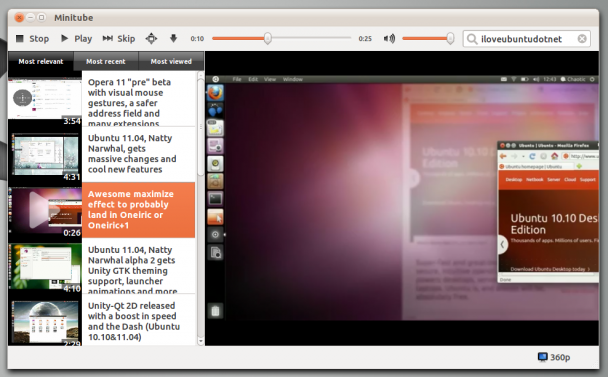Select Unity-Qt 2D released video entry

pos(138,320)
